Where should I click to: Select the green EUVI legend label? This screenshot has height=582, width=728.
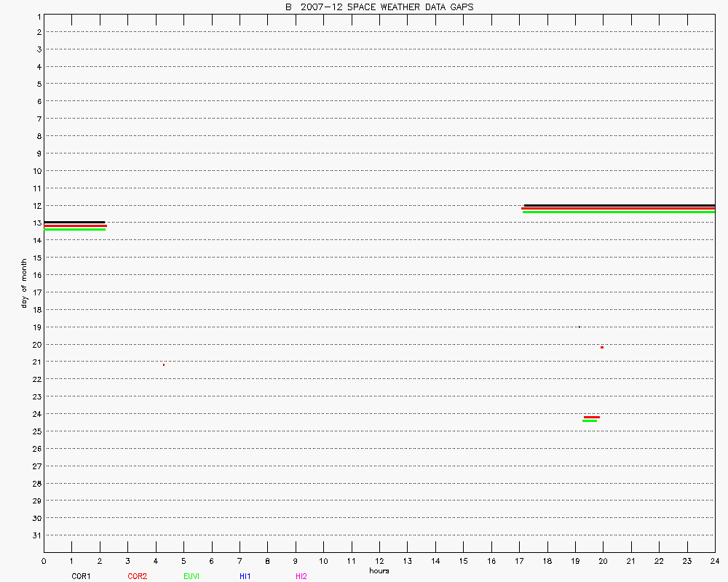[x=191, y=576]
